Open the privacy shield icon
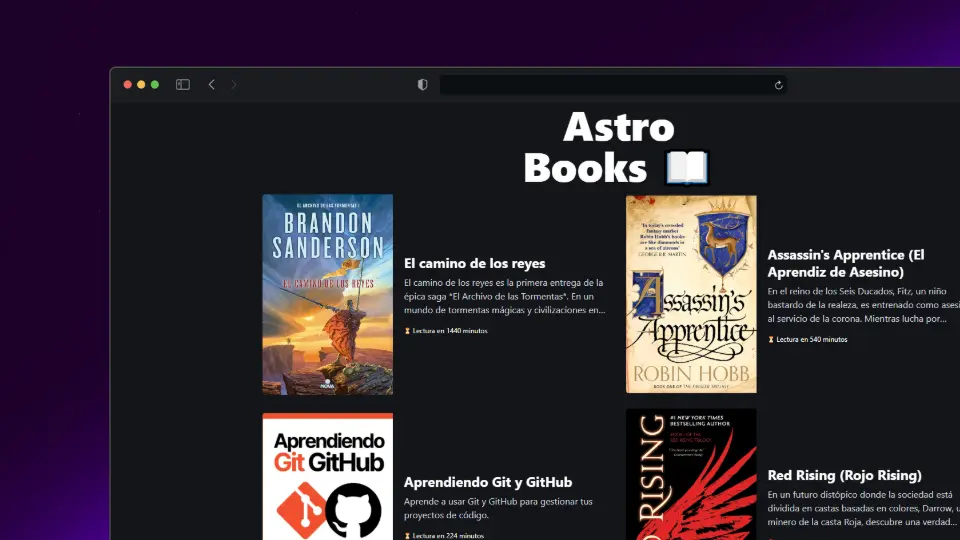 pos(422,84)
